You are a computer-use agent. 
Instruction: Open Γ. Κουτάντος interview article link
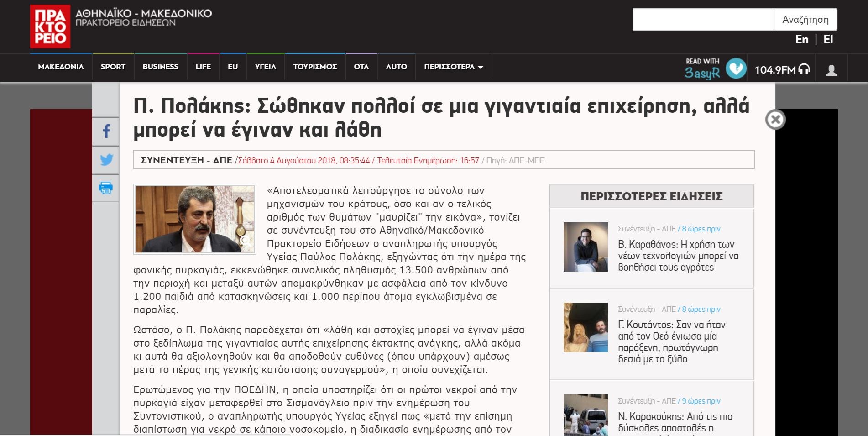tap(671, 341)
